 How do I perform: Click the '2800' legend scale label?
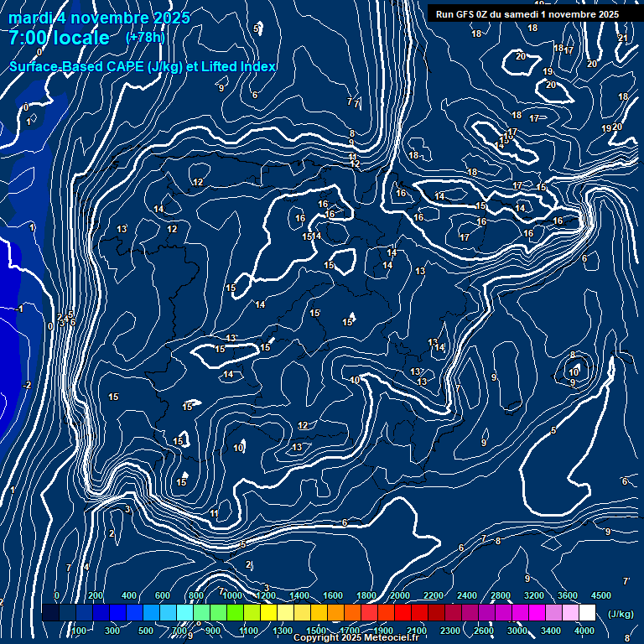click(501, 595)
